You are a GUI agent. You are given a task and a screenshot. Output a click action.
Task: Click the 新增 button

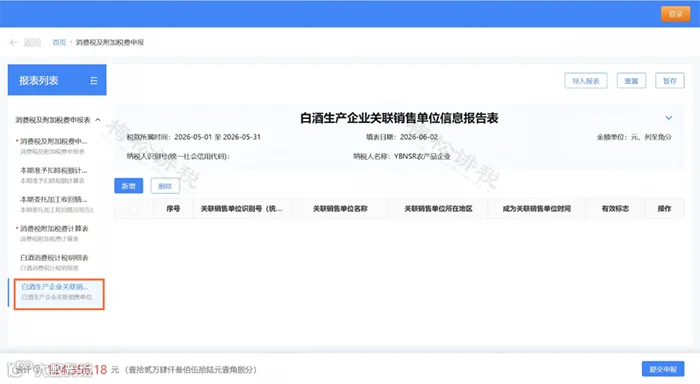pos(129,186)
